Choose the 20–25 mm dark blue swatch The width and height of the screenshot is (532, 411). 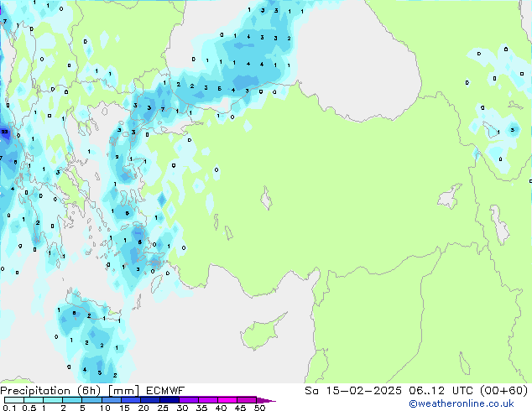point(149,400)
